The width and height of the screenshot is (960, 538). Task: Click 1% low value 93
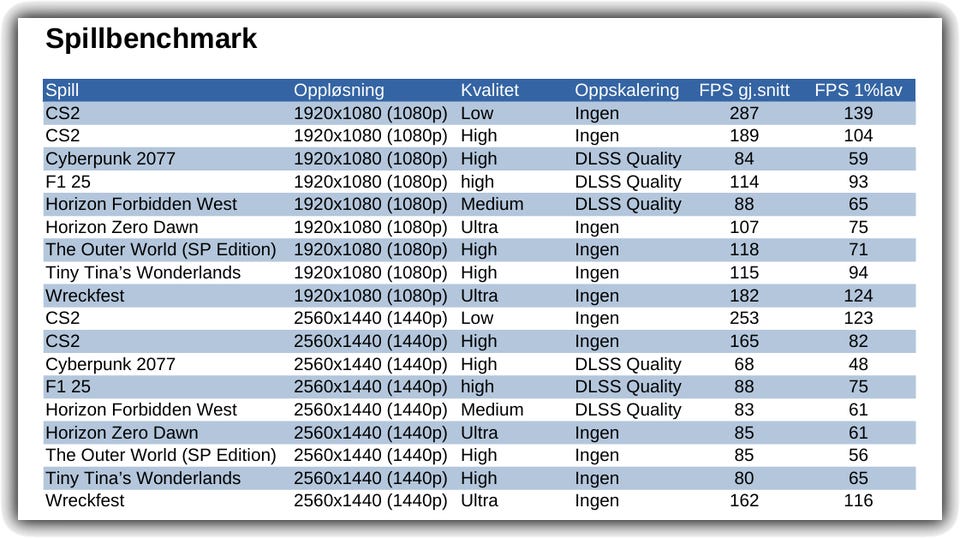(x=858, y=182)
